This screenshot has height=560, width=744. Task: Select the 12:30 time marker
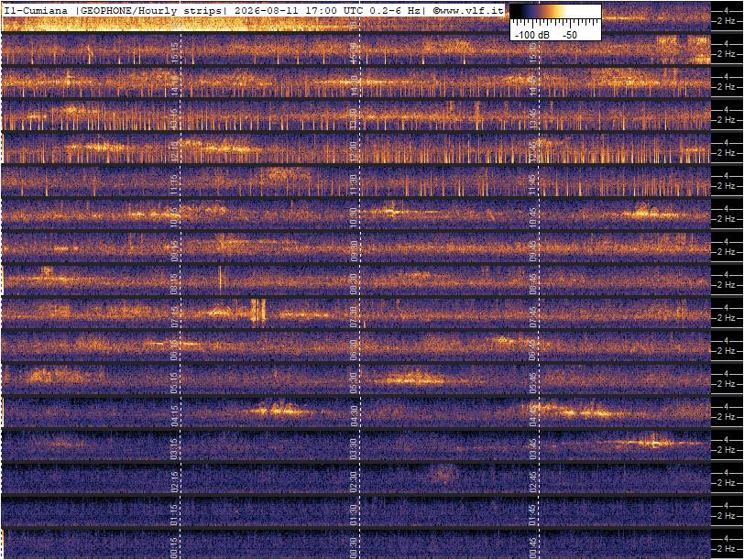[354, 152]
